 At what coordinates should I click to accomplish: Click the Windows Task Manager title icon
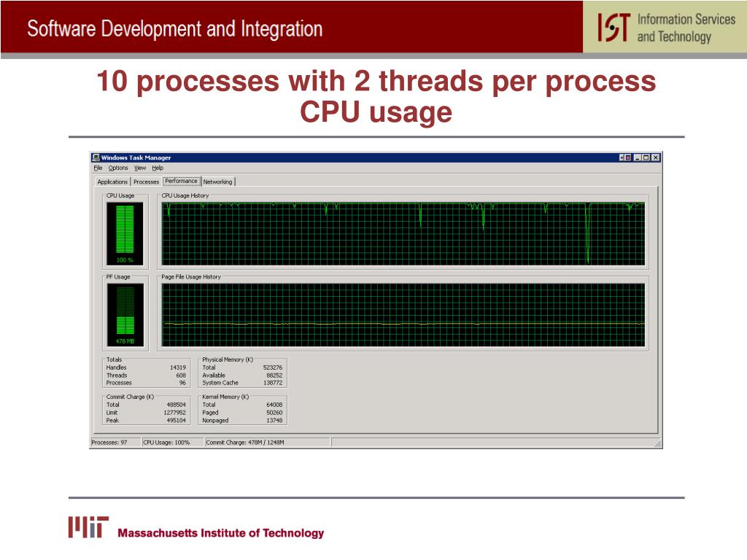click(x=96, y=157)
